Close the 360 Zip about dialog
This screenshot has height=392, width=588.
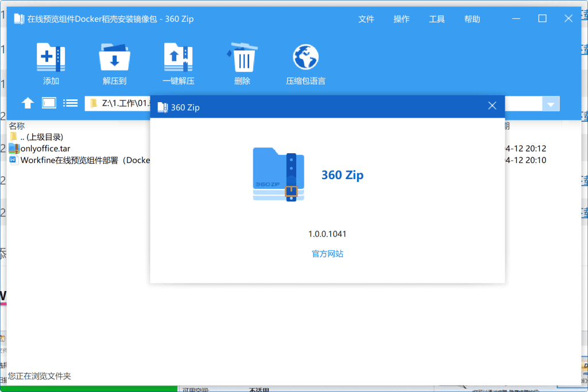[492, 106]
